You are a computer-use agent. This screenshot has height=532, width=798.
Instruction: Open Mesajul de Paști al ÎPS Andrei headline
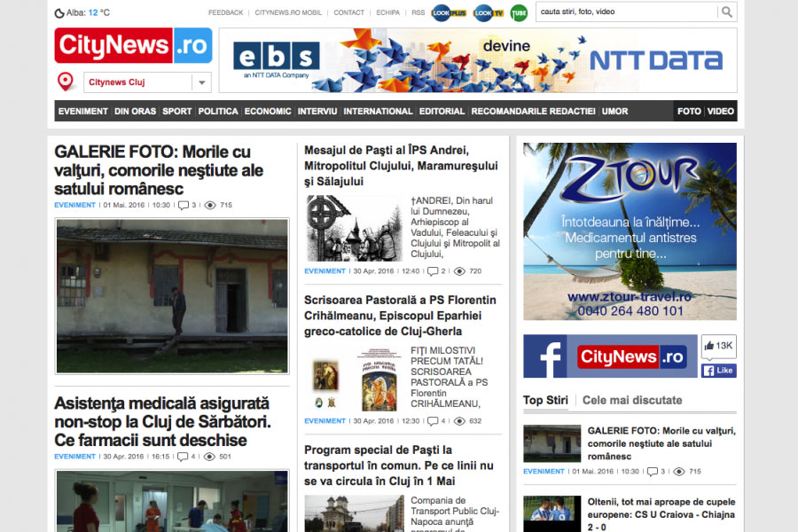point(401,166)
